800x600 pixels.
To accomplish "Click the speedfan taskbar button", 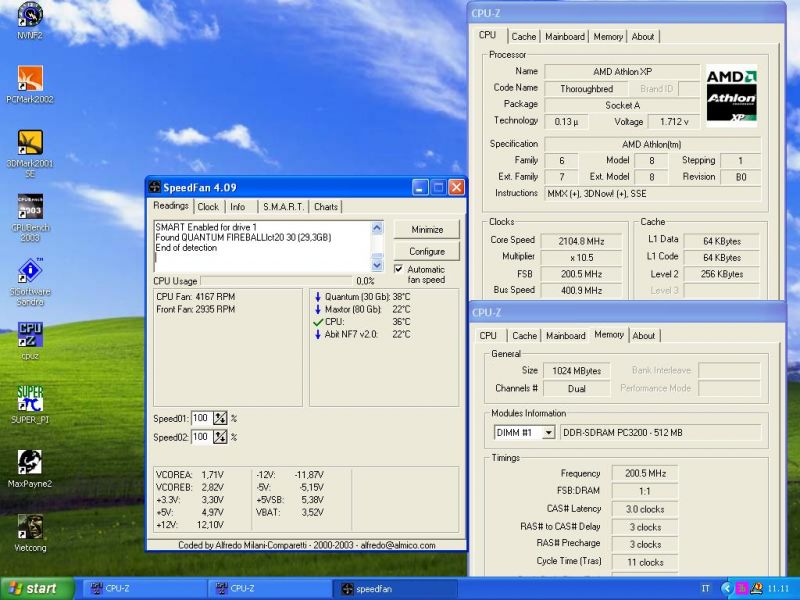I will click(394, 588).
